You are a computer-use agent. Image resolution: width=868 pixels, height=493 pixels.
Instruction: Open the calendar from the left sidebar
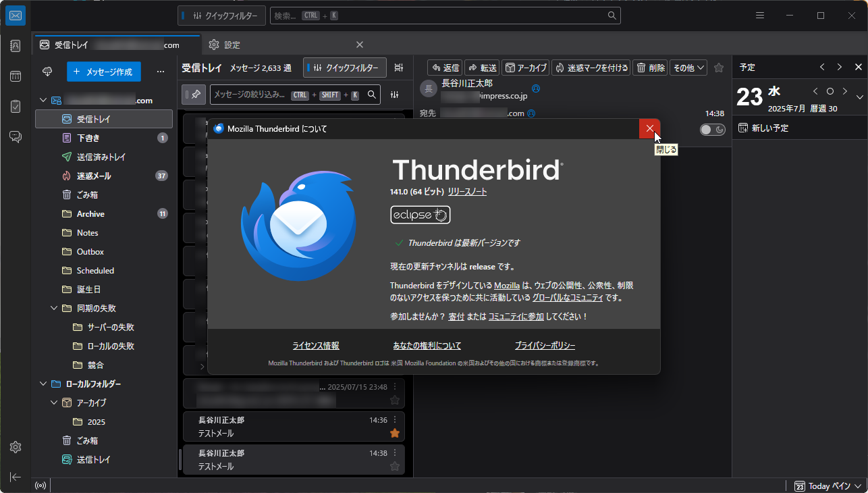15,76
